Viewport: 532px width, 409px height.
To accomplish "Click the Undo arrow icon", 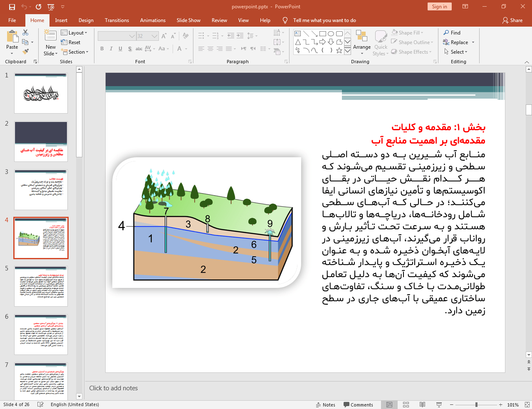I will click(x=24, y=7).
